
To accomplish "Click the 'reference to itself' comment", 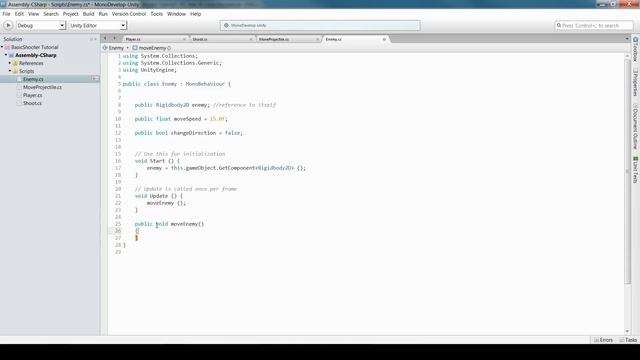I will [x=244, y=105].
